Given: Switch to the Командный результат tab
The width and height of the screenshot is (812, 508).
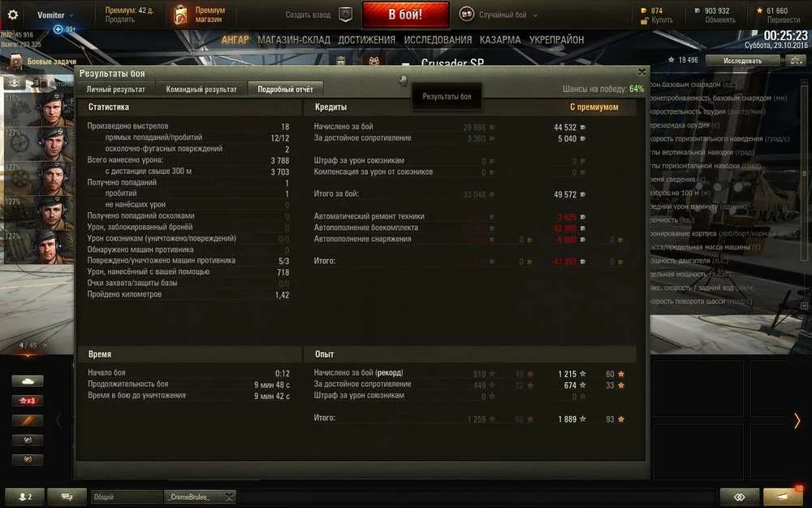Looking at the screenshot, I should (x=201, y=89).
